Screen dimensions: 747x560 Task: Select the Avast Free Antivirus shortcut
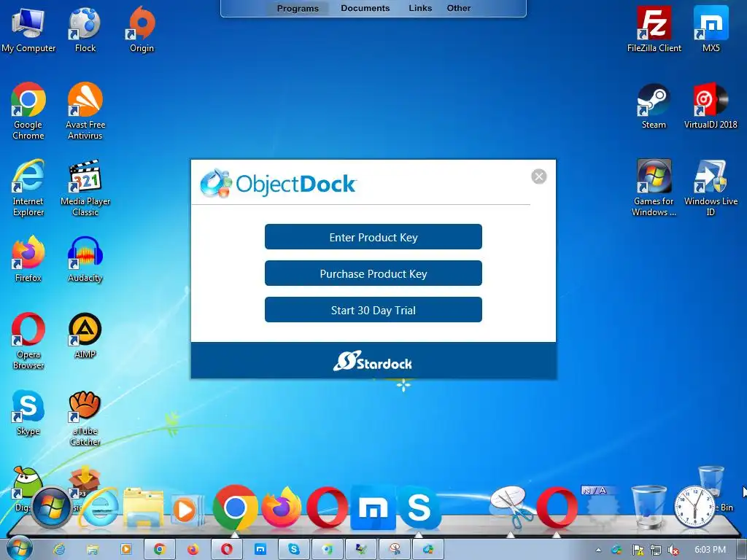[85, 111]
